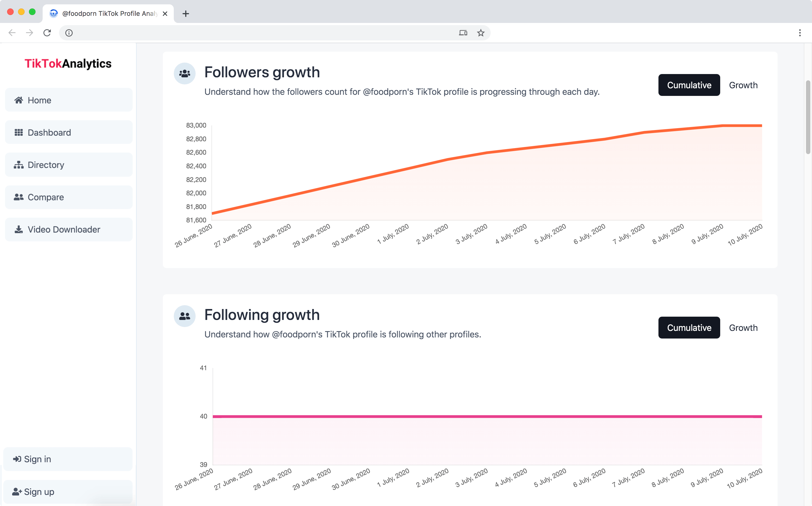Image resolution: width=812 pixels, height=506 pixels.
Task: Open Directory from the sidebar
Action: tap(69, 165)
